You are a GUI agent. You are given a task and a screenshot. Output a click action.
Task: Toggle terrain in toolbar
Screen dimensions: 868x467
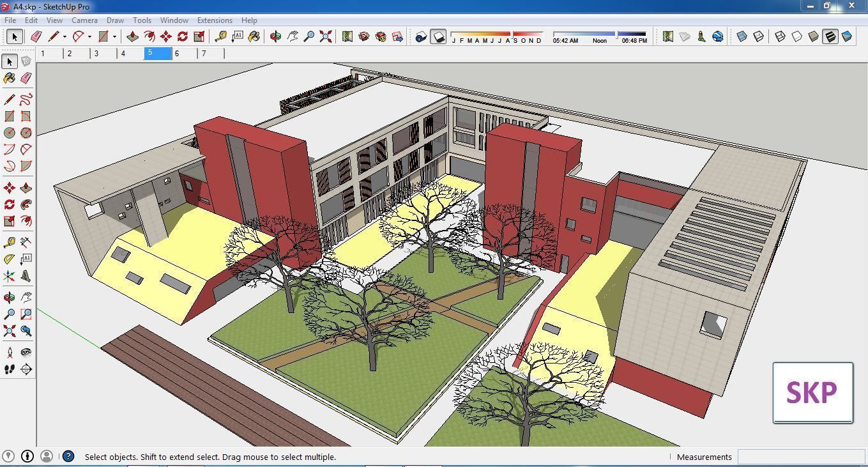click(x=685, y=36)
